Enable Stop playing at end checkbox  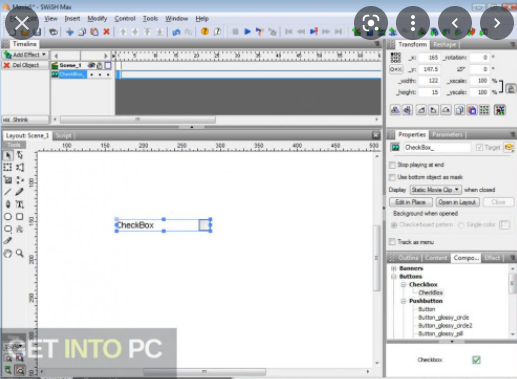392,165
